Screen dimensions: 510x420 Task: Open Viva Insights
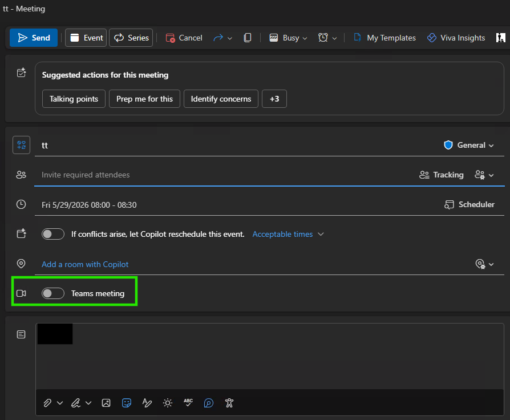coord(456,38)
